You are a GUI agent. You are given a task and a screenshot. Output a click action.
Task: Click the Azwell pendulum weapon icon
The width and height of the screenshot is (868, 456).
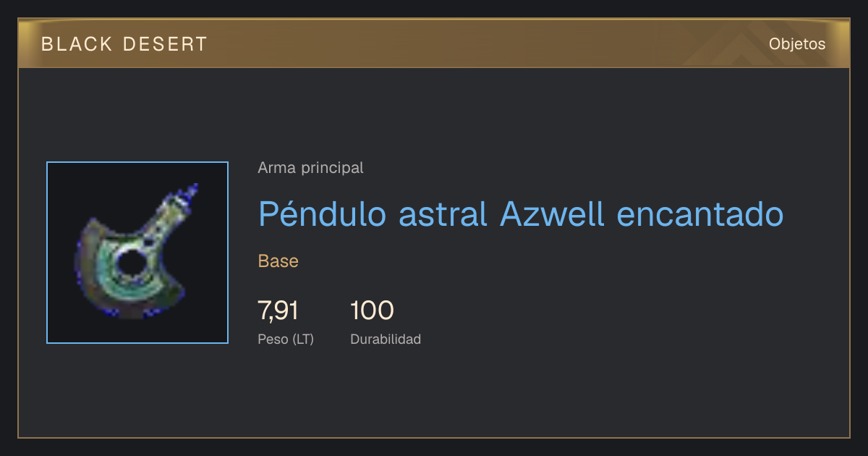pyautogui.click(x=135, y=253)
